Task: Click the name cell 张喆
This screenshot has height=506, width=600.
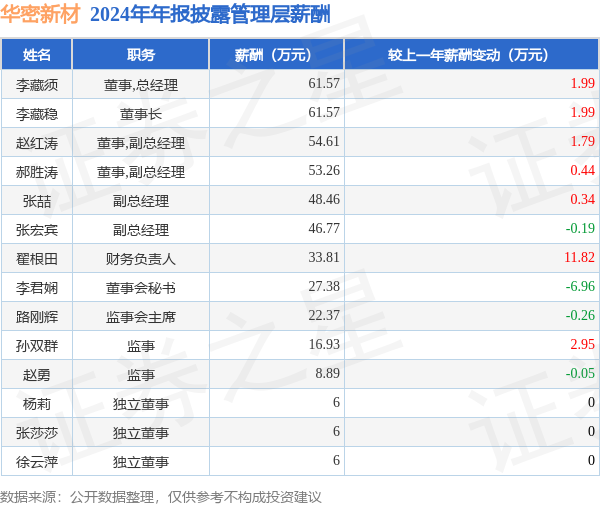Action: coord(37,201)
